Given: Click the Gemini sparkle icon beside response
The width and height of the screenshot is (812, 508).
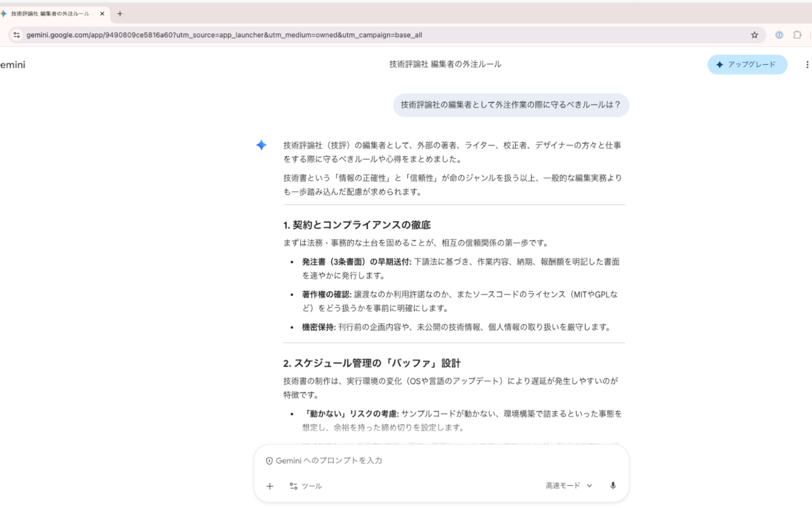Looking at the screenshot, I should pos(261,145).
